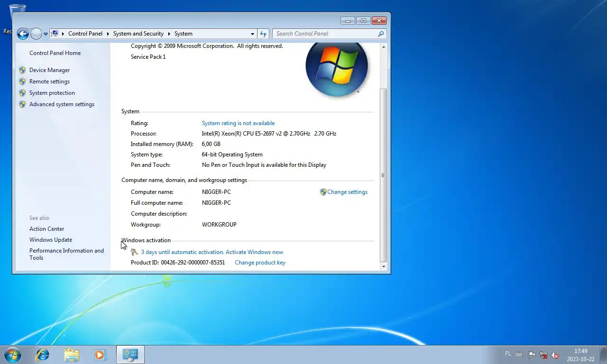Click the computer icon in address bar
This screenshot has height=364, width=607.
(55, 34)
